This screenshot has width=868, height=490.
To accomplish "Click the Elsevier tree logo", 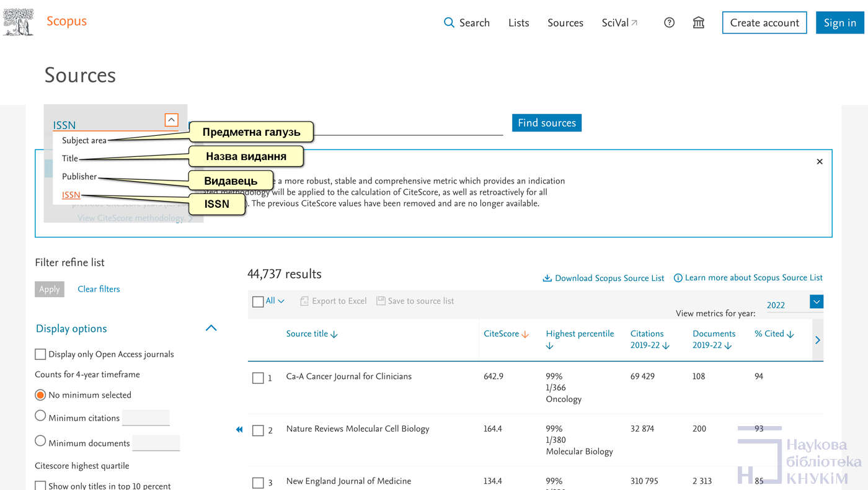I will 19,22.
